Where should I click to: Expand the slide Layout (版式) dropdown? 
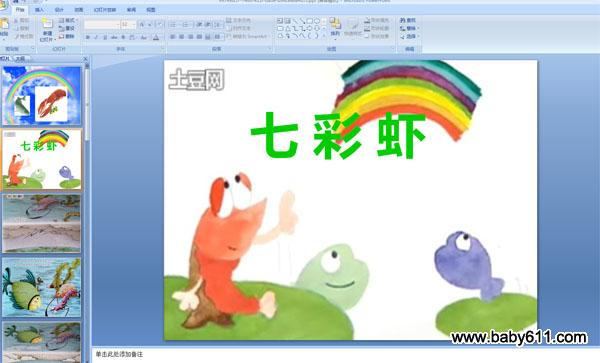click(68, 20)
